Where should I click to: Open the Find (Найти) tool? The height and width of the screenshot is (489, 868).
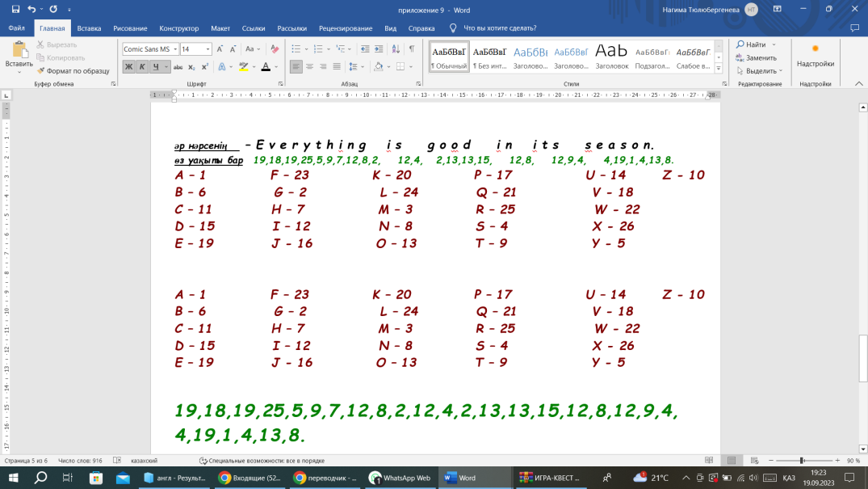751,44
